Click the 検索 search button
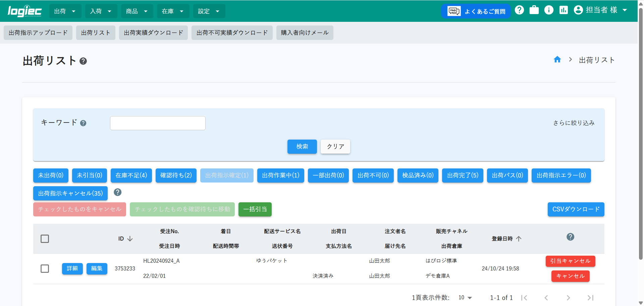644x306 pixels. (302, 147)
